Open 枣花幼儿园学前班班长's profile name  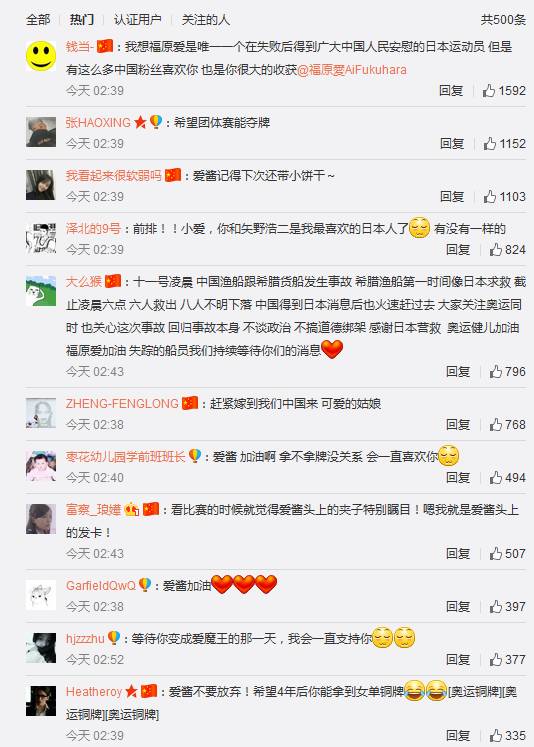(x=125, y=456)
